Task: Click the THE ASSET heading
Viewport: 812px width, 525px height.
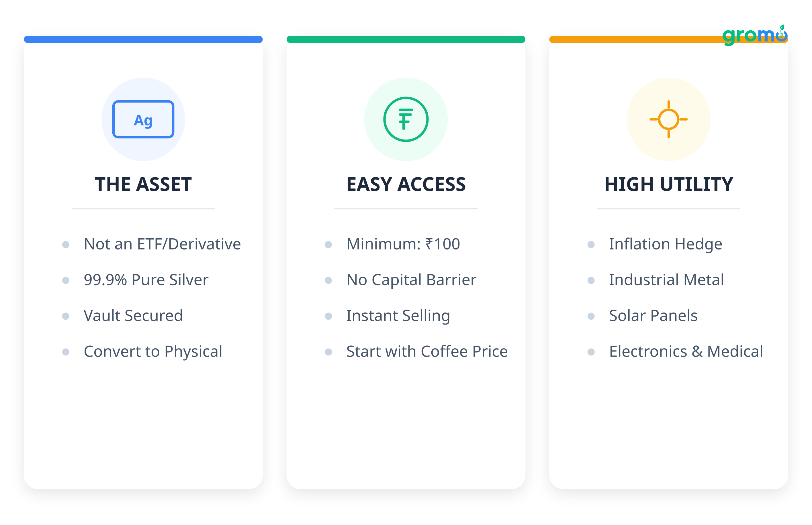Action: 143,184
